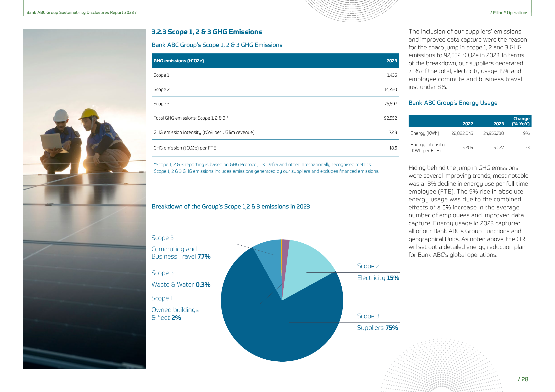Click the 'Business Travel 7.7%' label
The width and height of the screenshot is (555, 392).
click(181, 257)
